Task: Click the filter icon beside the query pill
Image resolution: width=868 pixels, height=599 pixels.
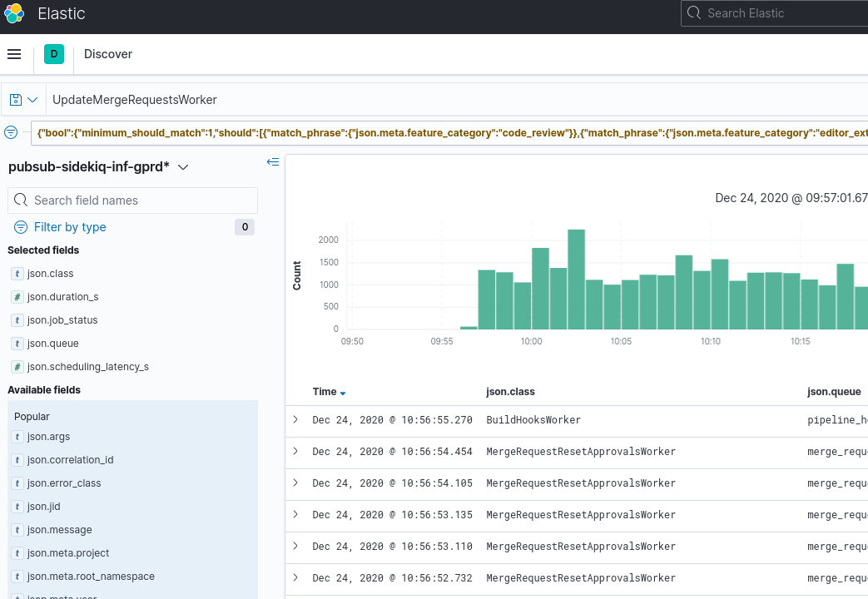Action: click(x=10, y=132)
